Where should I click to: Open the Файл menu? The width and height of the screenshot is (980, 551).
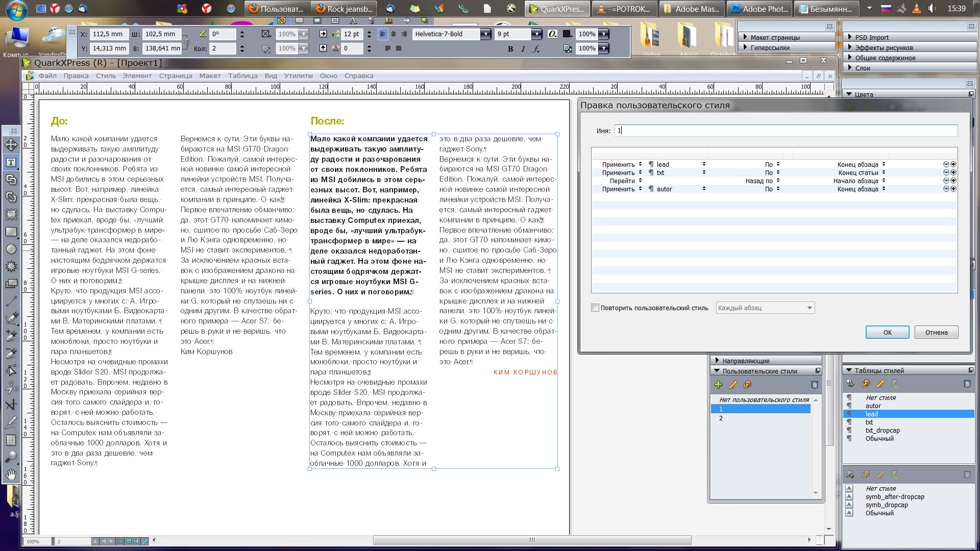[x=47, y=76]
